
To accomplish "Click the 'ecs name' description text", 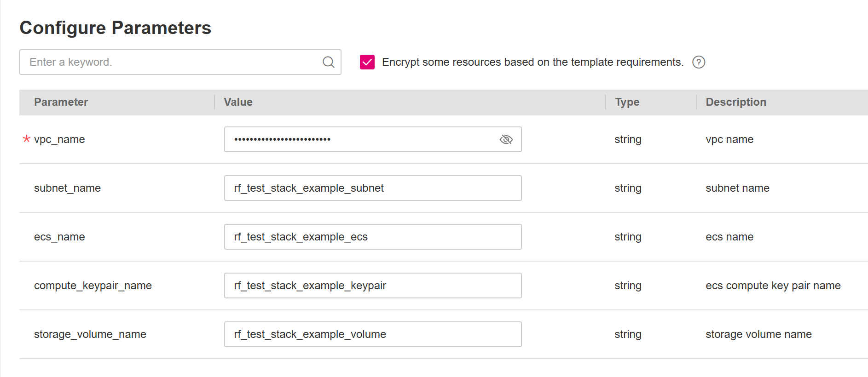I will 729,237.
